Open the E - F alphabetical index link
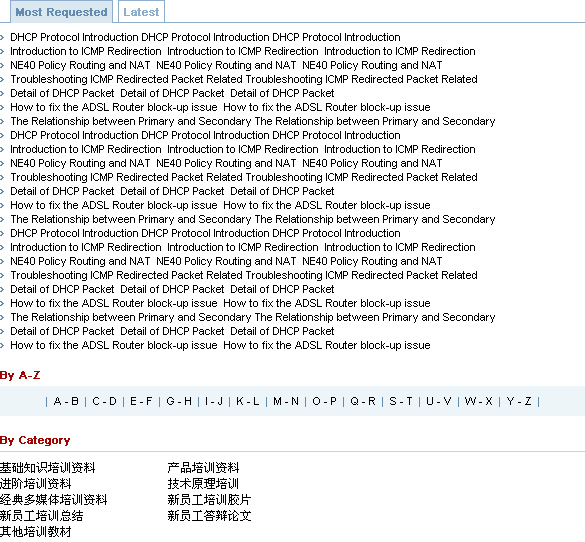585x542 pixels. pyautogui.click(x=141, y=401)
